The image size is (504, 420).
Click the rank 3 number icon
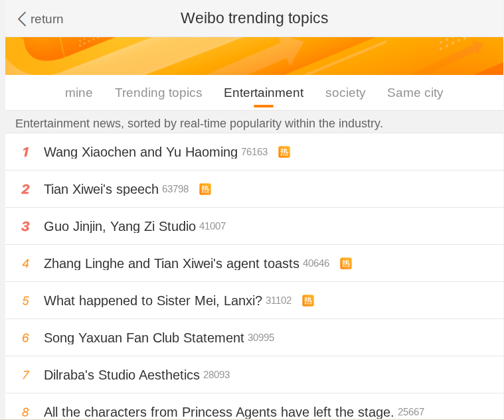point(25,226)
